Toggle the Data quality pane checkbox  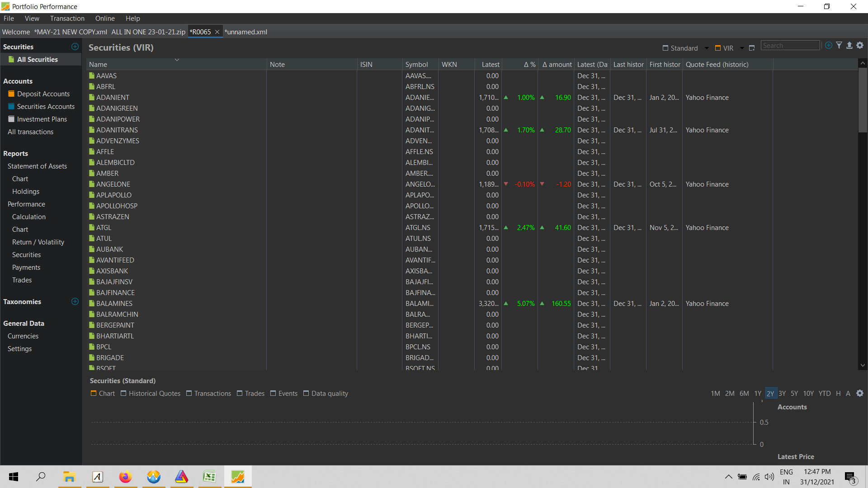coord(306,394)
